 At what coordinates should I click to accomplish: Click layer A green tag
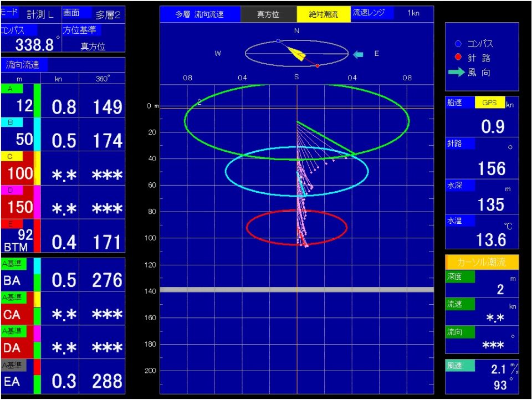[x=12, y=89]
